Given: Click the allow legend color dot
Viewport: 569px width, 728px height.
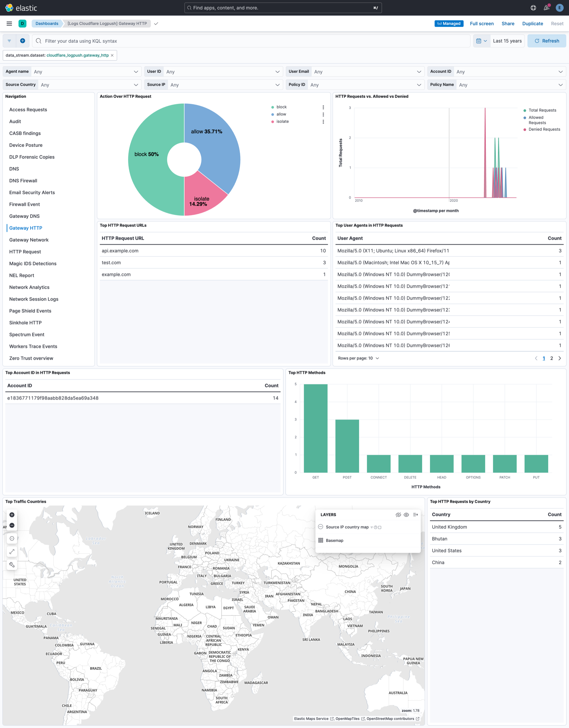Looking at the screenshot, I should pos(272,114).
